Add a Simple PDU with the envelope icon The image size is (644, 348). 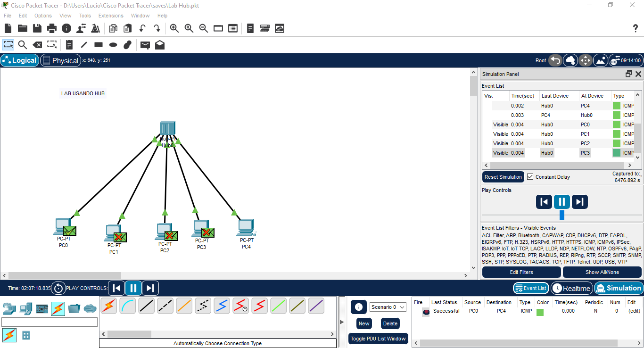[x=145, y=45]
